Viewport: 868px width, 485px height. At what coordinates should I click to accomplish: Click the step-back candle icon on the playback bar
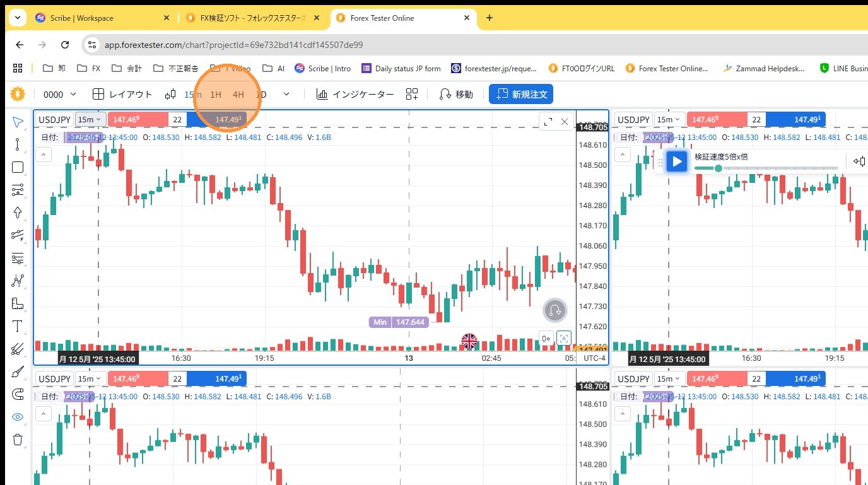[860, 161]
